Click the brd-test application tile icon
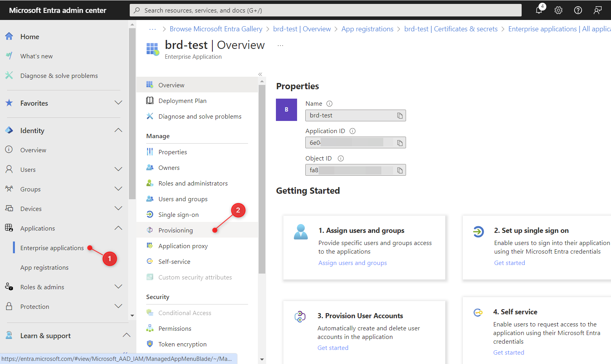The height and width of the screenshot is (364, 611). coord(152,49)
